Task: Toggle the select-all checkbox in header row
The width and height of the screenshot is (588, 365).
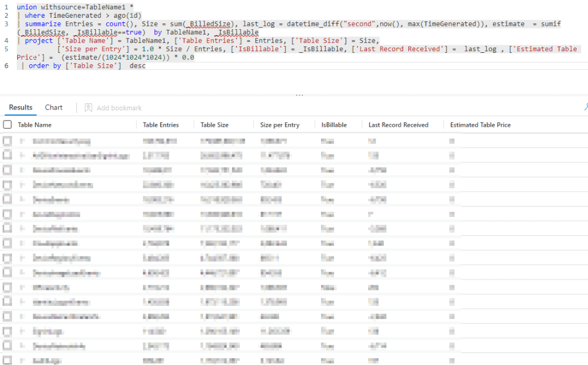Action: point(7,125)
